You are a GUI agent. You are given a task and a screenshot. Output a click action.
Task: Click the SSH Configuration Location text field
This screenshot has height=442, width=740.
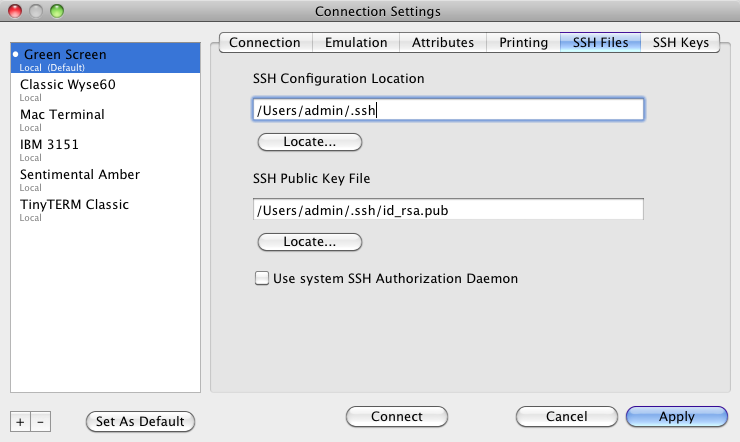click(447, 109)
